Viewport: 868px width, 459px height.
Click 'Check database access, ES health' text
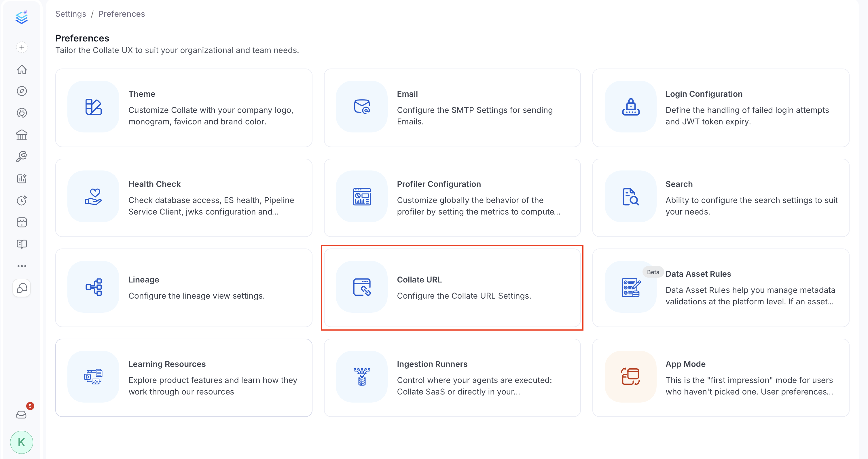pos(211,206)
